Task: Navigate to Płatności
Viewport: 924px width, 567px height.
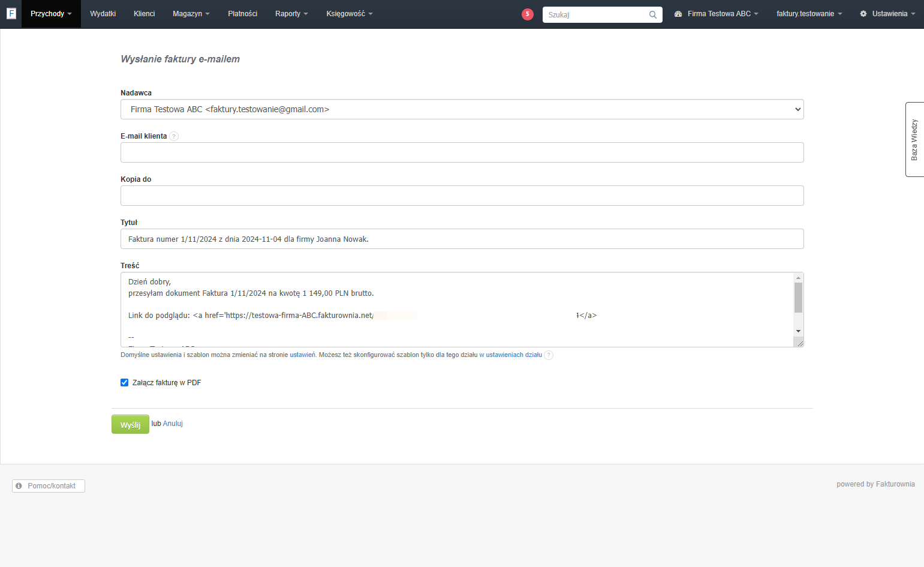Action: pyautogui.click(x=243, y=14)
